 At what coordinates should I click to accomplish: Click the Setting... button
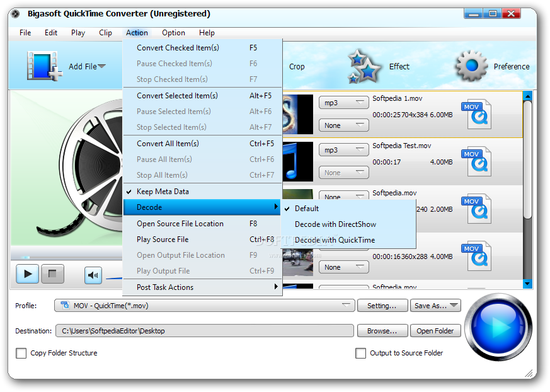click(x=382, y=306)
